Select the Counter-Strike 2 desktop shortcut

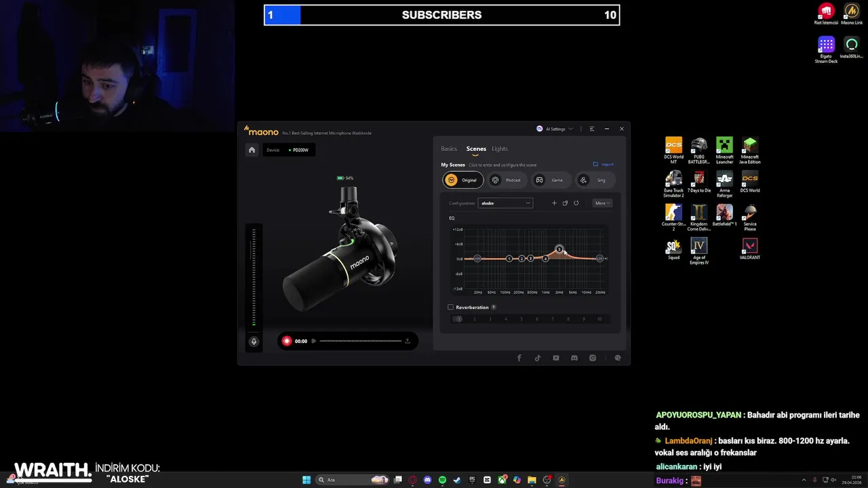click(x=673, y=218)
